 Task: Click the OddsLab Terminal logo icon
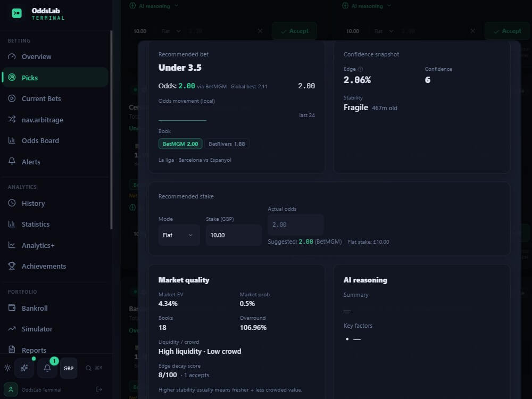(x=16, y=13)
